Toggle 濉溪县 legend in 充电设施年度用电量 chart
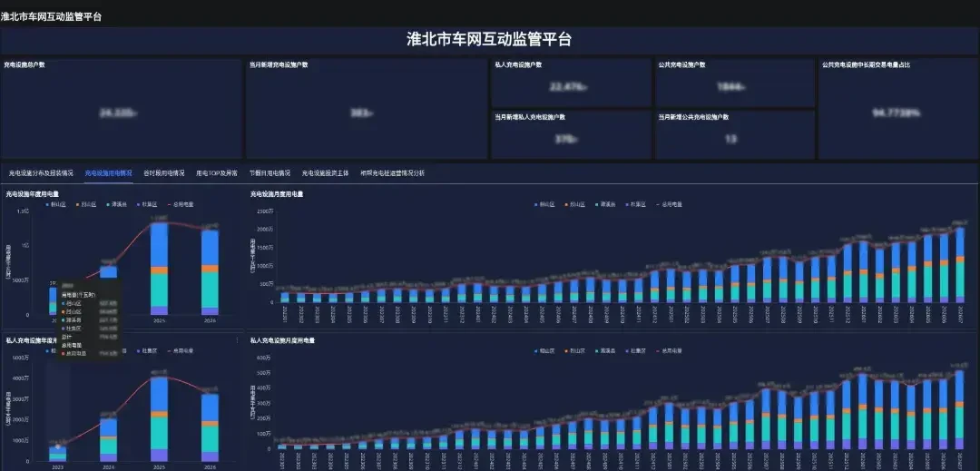 (117, 204)
